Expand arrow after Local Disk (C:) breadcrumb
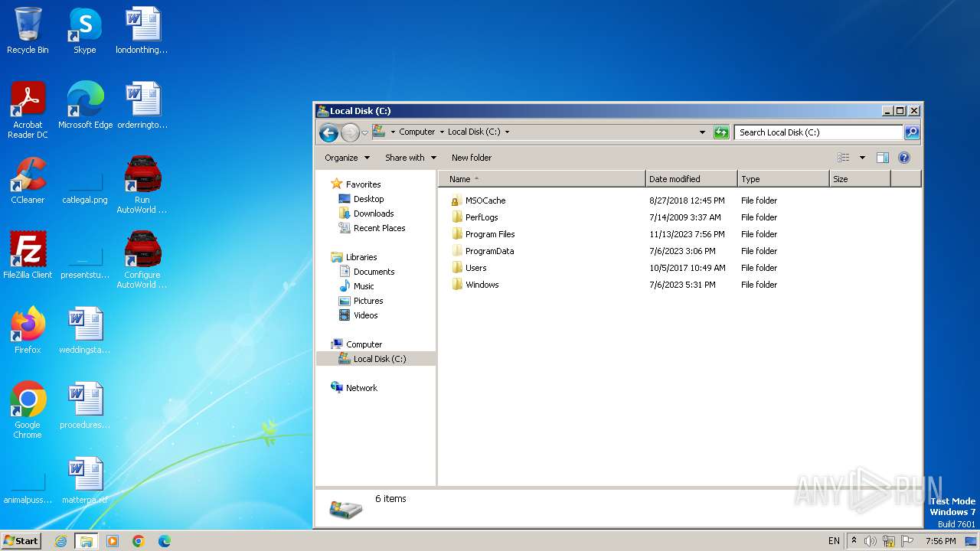This screenshot has height=551, width=980. 507,132
